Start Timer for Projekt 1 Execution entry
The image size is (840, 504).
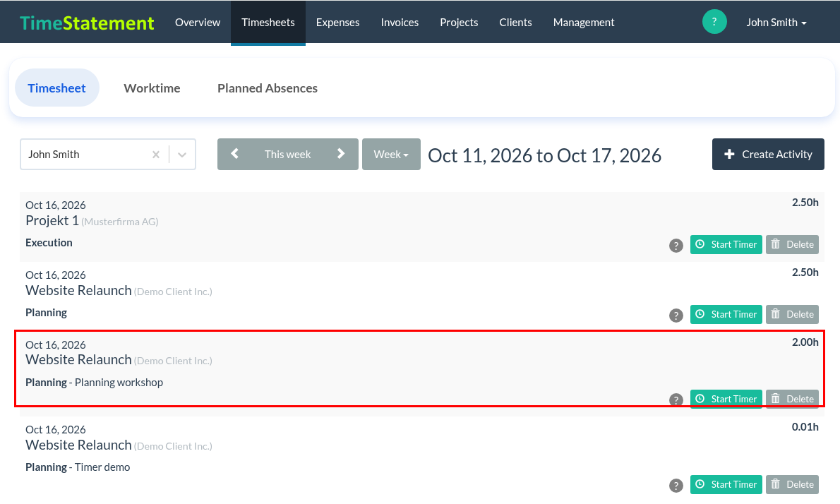coord(726,245)
